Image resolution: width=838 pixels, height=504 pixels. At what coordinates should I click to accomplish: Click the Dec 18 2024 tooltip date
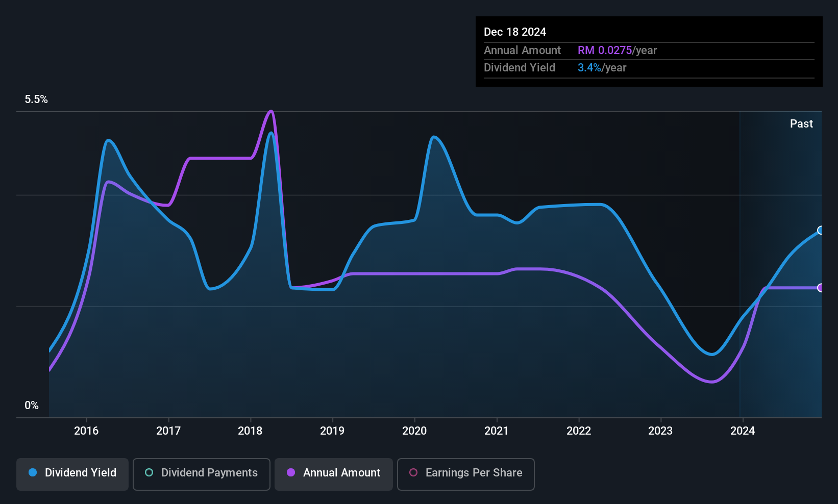515,32
